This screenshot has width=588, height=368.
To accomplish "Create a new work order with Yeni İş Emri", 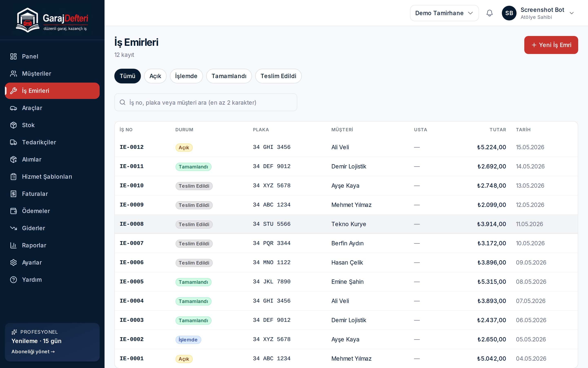I will pos(551,45).
